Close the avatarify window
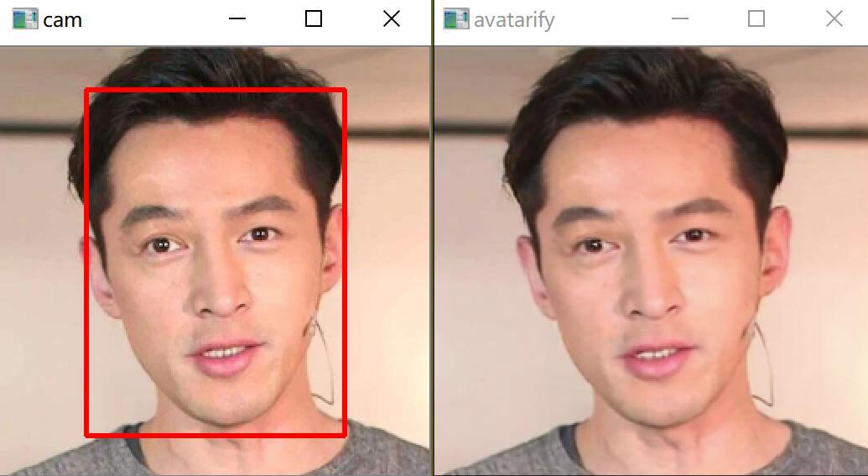This screenshot has width=868, height=476. tap(834, 18)
